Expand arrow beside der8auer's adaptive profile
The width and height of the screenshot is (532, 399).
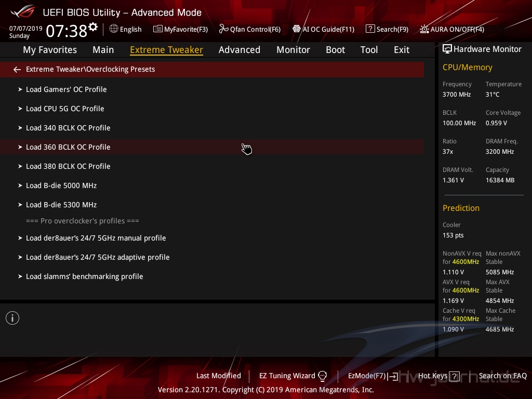pyautogui.click(x=20, y=257)
